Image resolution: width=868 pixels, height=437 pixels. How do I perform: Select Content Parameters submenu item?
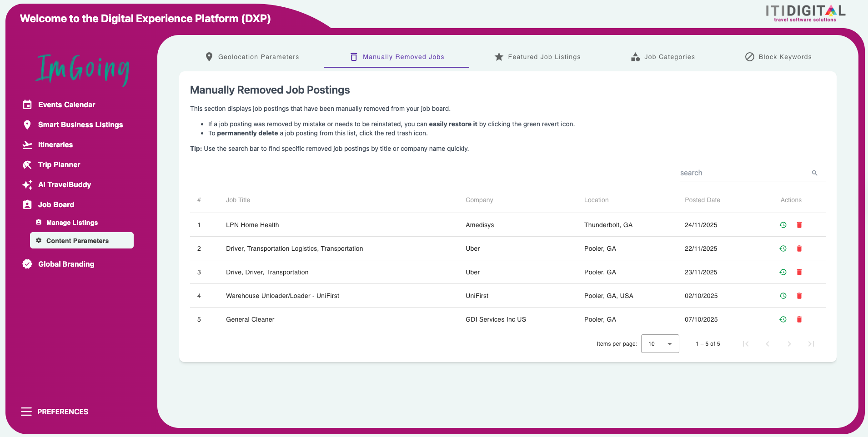[x=82, y=241]
